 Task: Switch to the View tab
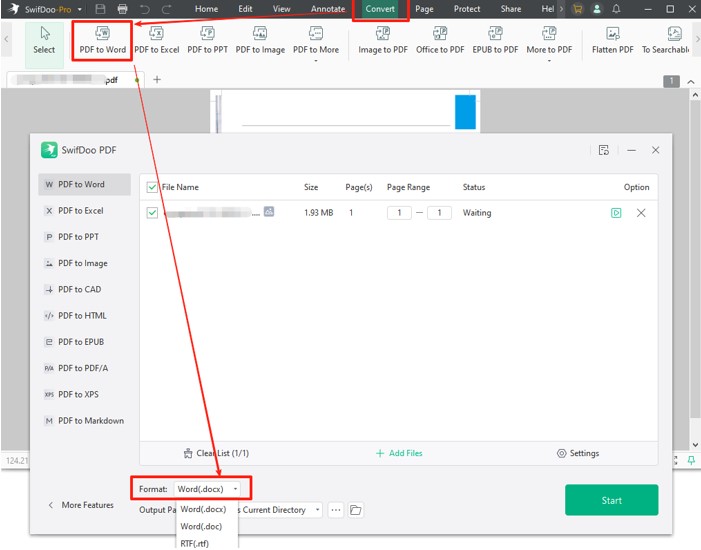281,9
